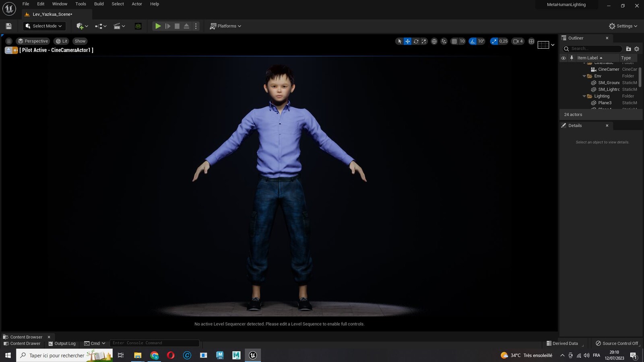
Task: Open the Actor menu
Action: coord(137,4)
